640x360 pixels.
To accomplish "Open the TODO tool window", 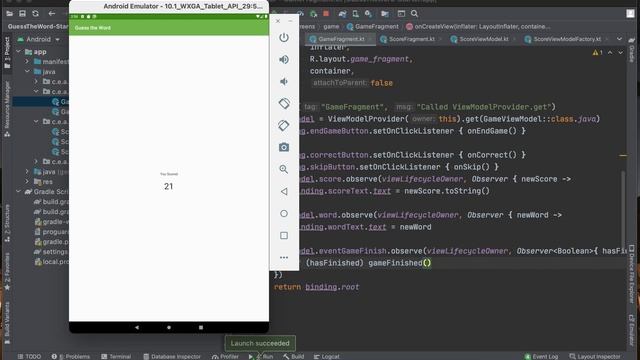I will coord(29,356).
